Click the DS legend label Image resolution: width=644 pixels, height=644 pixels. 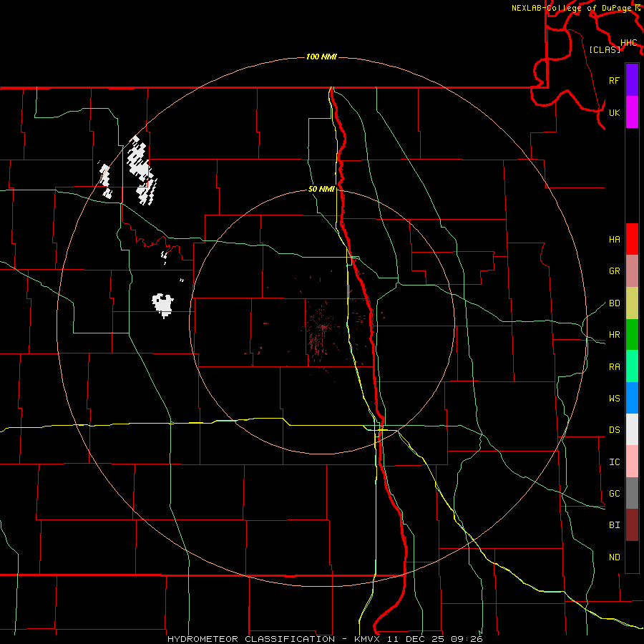tap(614, 430)
